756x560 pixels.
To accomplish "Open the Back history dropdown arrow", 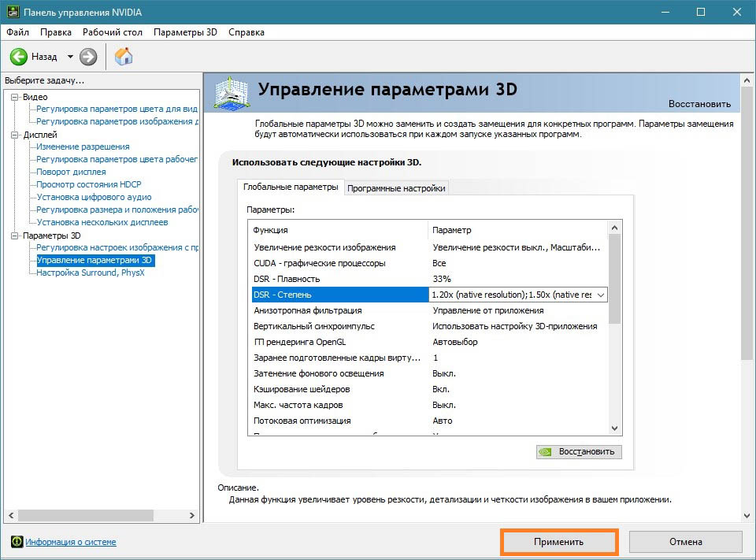I will 70,57.
